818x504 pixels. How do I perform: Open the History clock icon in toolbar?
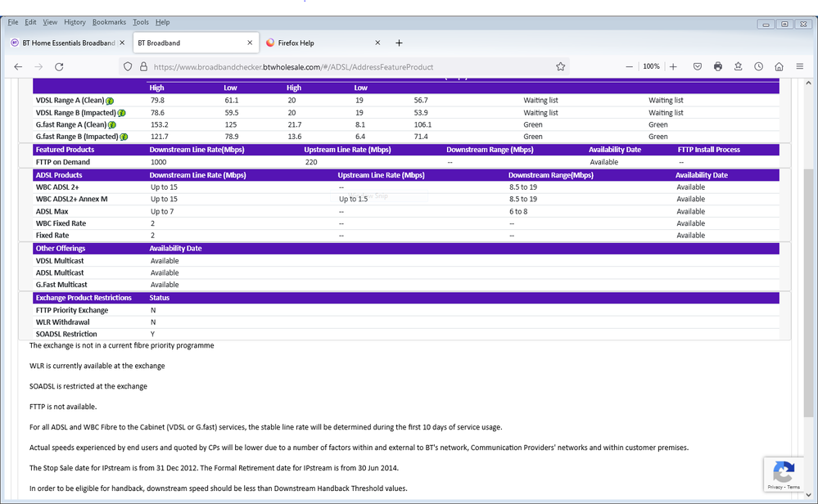point(759,66)
